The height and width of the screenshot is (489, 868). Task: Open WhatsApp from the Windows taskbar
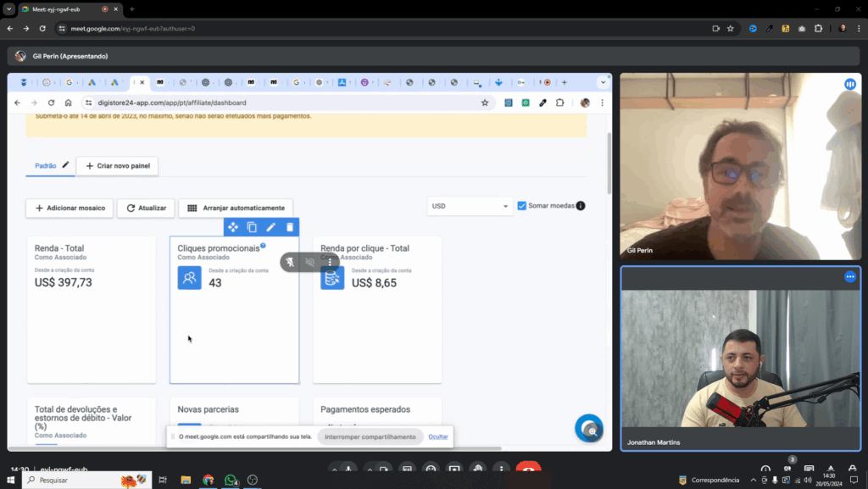(x=231, y=481)
